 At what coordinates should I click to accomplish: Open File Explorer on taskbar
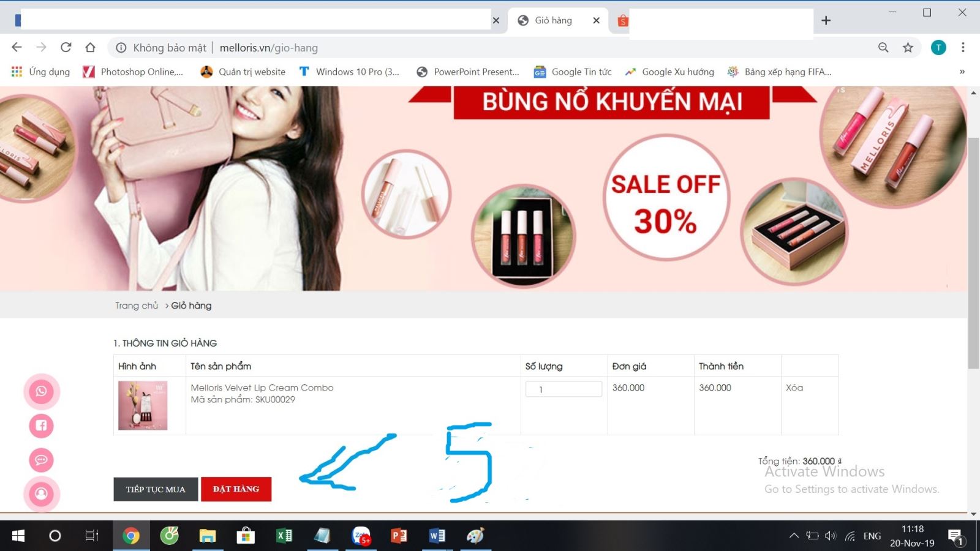208,536
